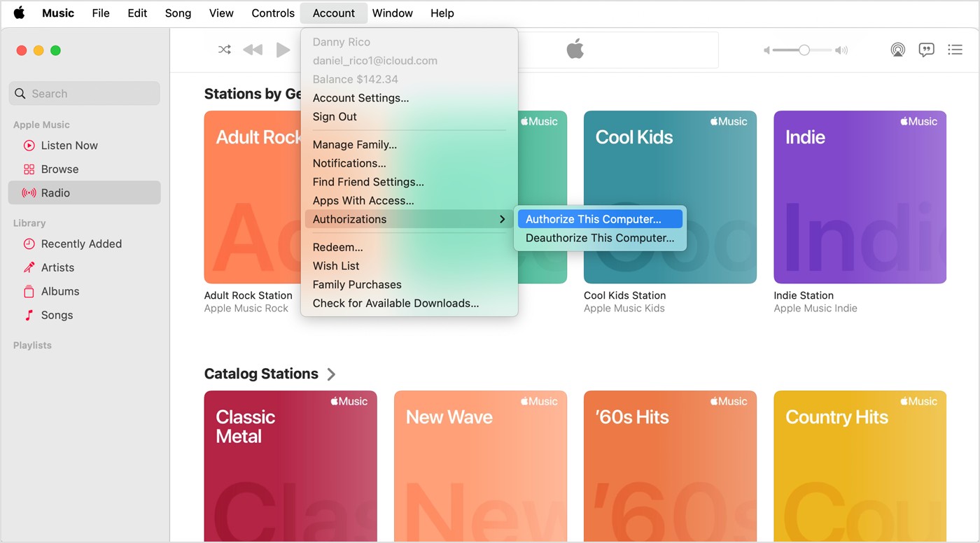
Task: Open Wish List from Account menu
Action: 409,266
